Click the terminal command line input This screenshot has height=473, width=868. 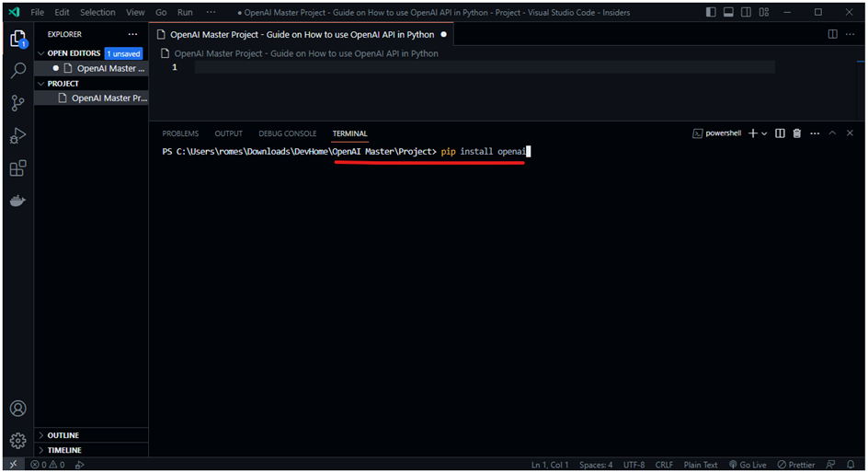[x=486, y=151]
